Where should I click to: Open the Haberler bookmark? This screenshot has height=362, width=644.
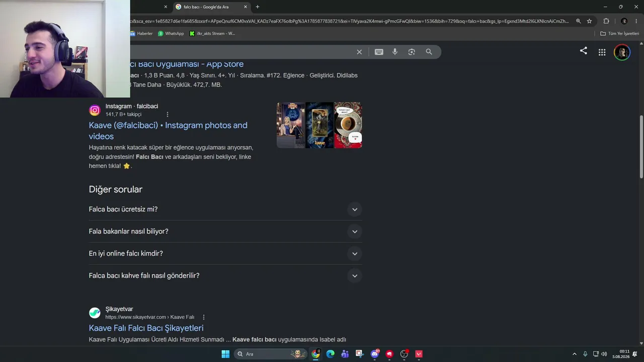click(x=141, y=34)
